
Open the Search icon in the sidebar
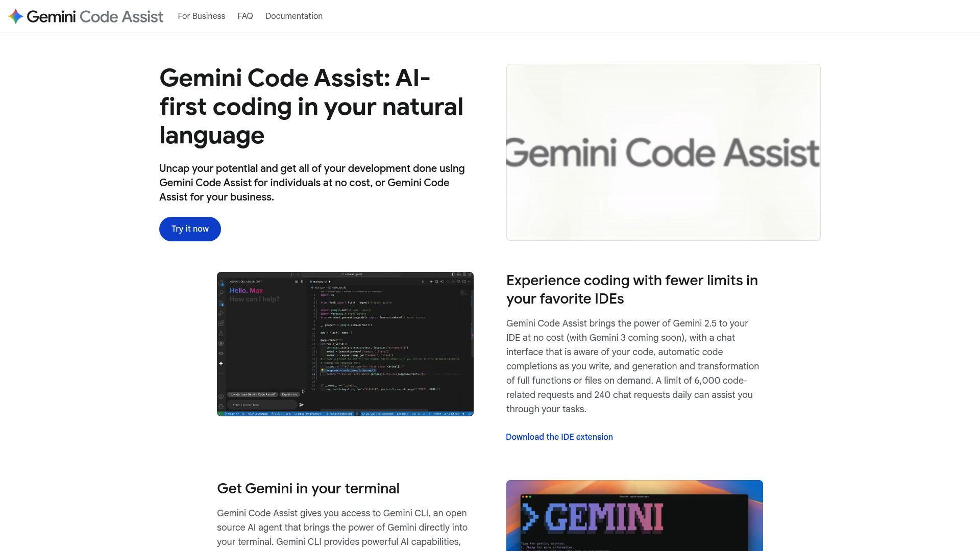pyautogui.click(x=221, y=292)
